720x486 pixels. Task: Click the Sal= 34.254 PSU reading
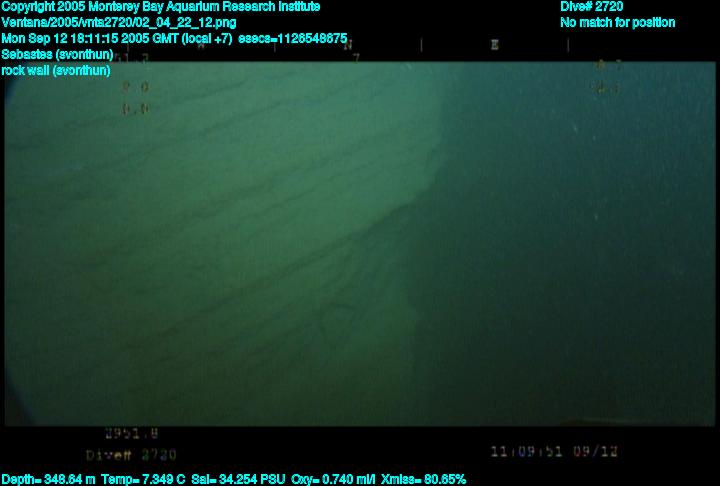coord(238,480)
